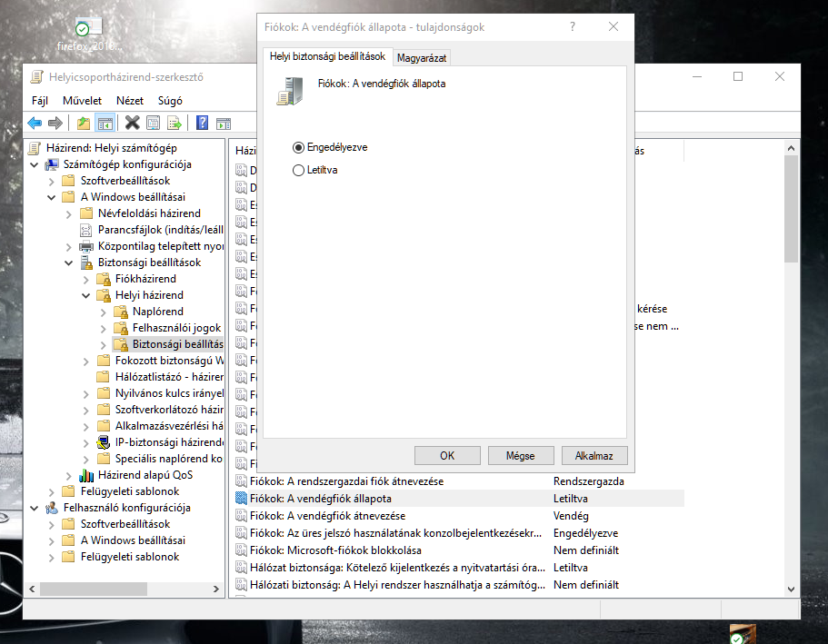Switch to the Magyarázat tab
This screenshot has height=644, width=828.
[x=422, y=58]
